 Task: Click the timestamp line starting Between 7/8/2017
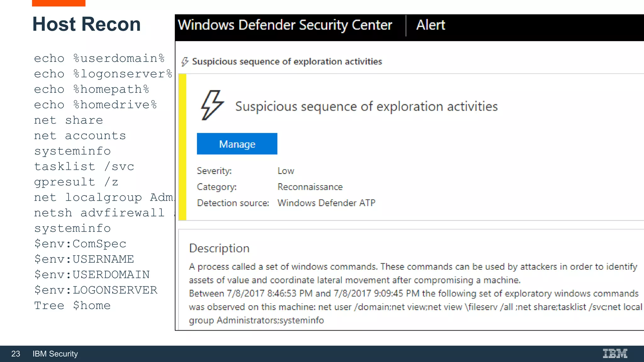pos(414,293)
